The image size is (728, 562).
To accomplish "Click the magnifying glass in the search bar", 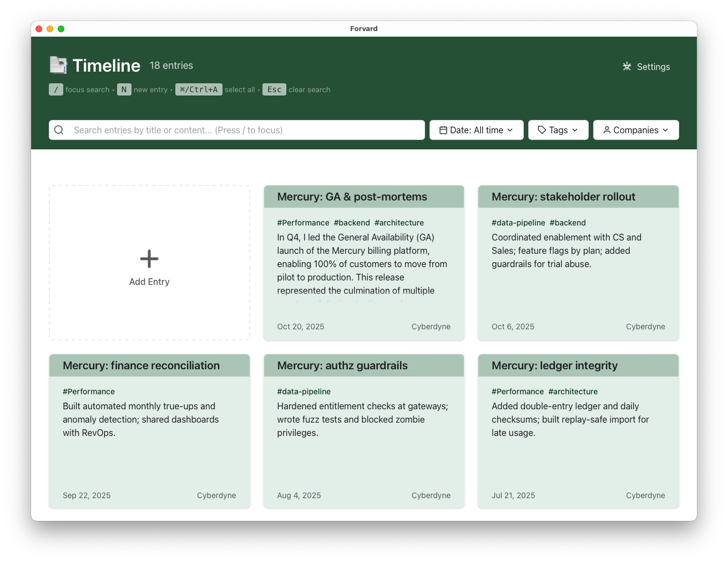I will point(59,129).
